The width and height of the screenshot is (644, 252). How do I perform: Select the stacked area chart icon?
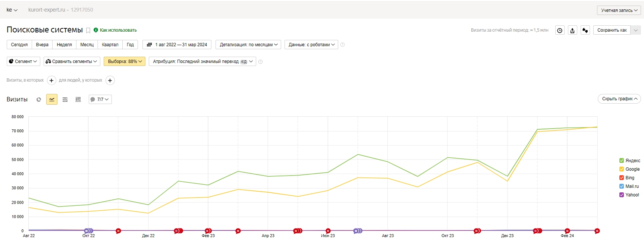[x=65, y=100]
